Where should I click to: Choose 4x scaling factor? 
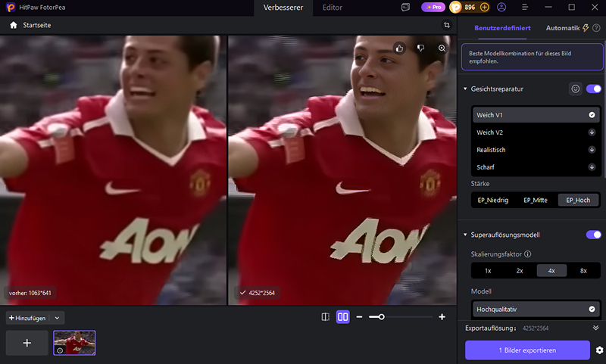tap(551, 271)
